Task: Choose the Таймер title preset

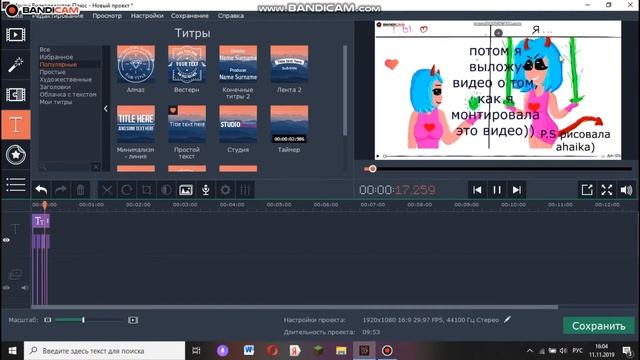Action: (289, 124)
